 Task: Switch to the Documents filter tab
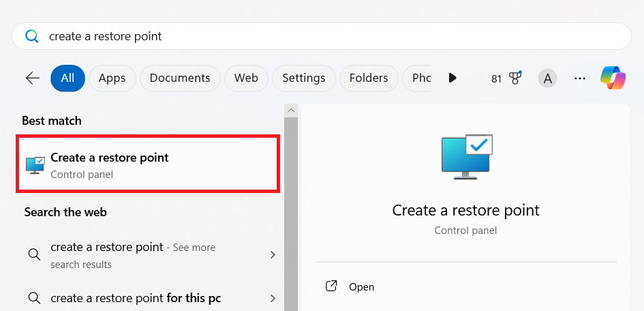click(x=180, y=78)
